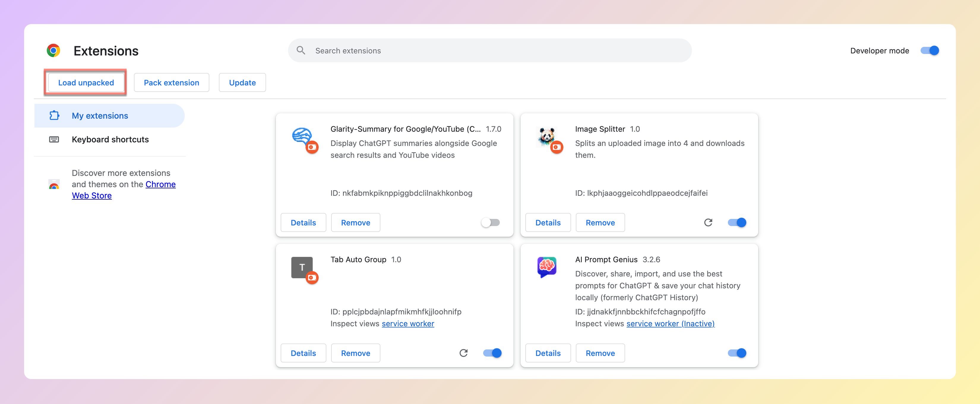Open Keyboard shortcuts in sidebar
This screenshot has width=980, height=404.
[x=109, y=139]
